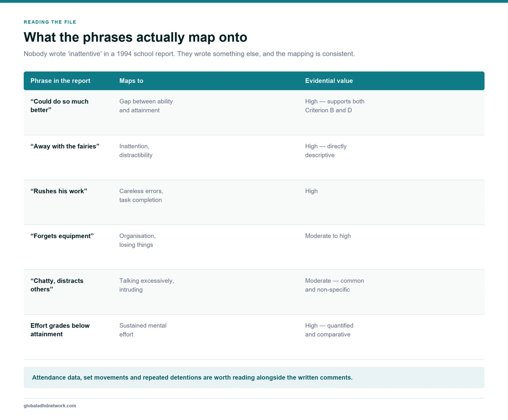Click the subtitle about a 1994 school report
Screen dimensions: 508x420
pyautogui.click(x=189, y=54)
